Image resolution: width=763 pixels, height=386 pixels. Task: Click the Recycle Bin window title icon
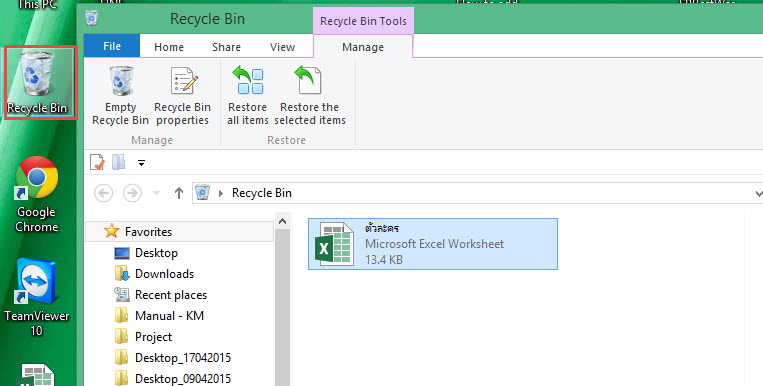pyautogui.click(x=91, y=18)
